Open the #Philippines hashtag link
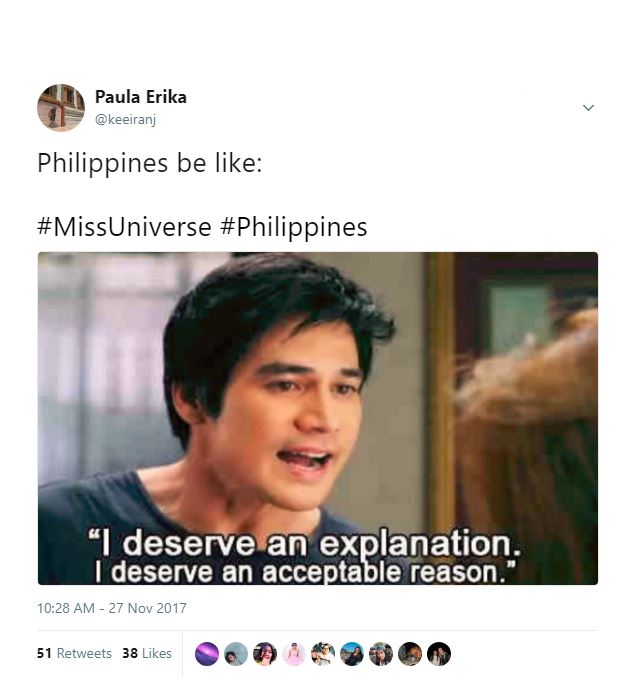 coord(294,227)
